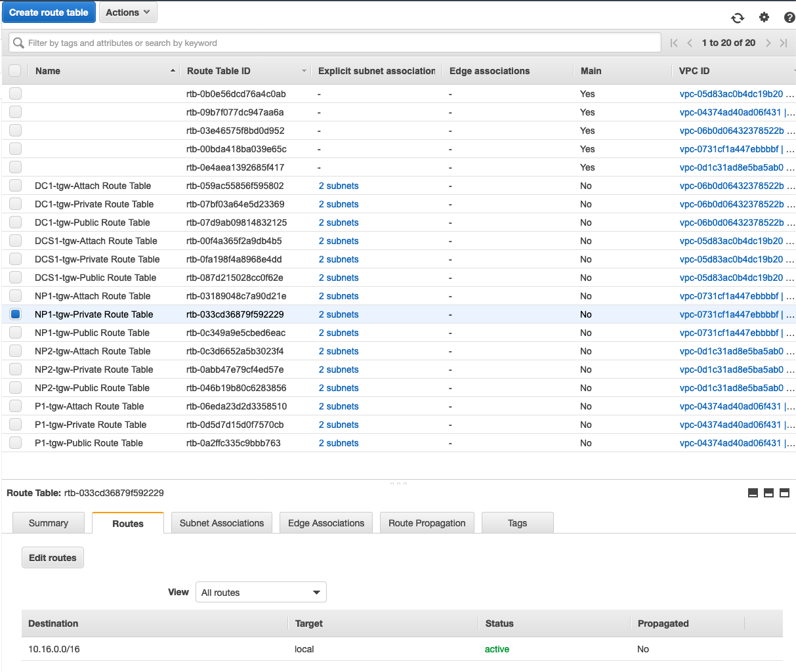Open the 2 subnets link for P1-tgw-Public
This screenshot has width=796, height=672.
click(x=339, y=443)
